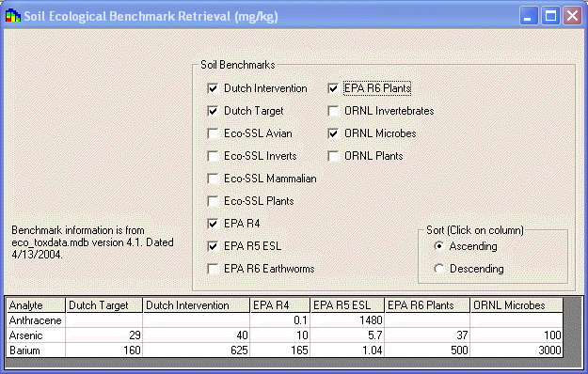Viewport: 588px width, 374px height.
Task: Sort by EPA R6 Plants column header
Action: tap(427, 305)
